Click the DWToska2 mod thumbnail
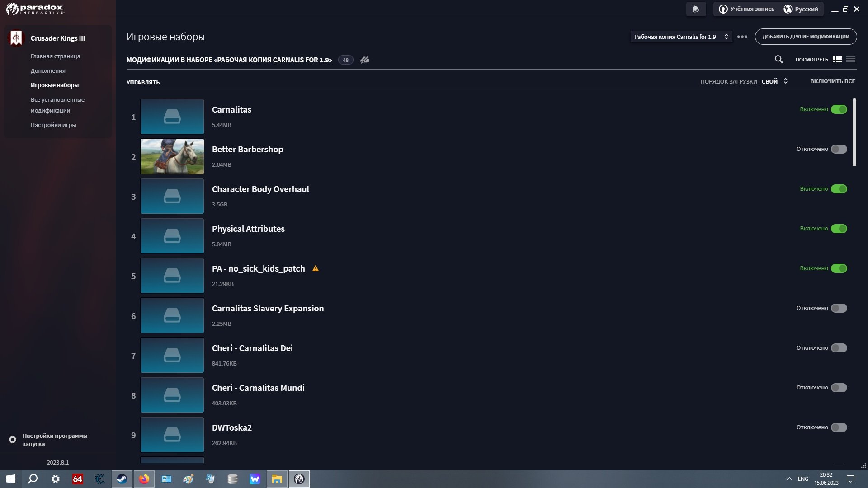The width and height of the screenshot is (868, 488). tap(172, 435)
